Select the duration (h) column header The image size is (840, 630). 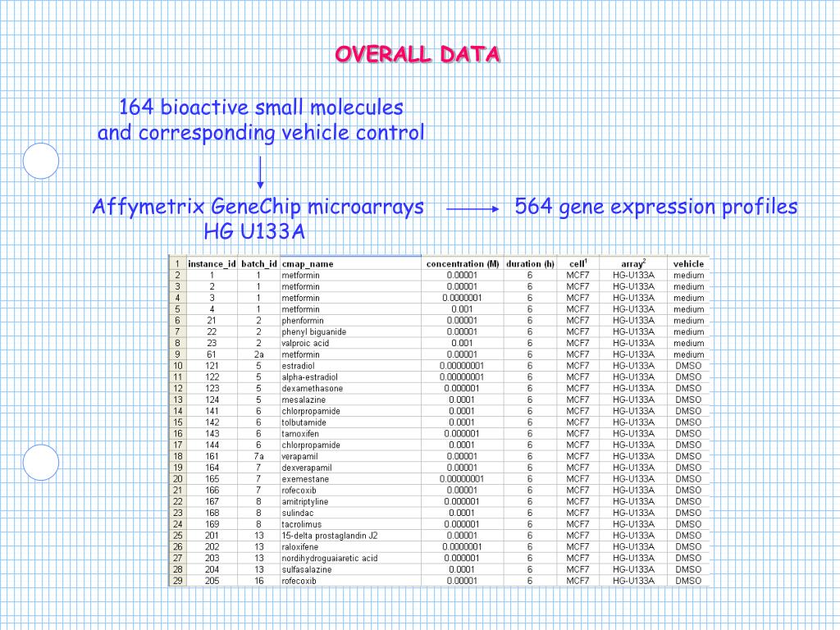(530, 263)
